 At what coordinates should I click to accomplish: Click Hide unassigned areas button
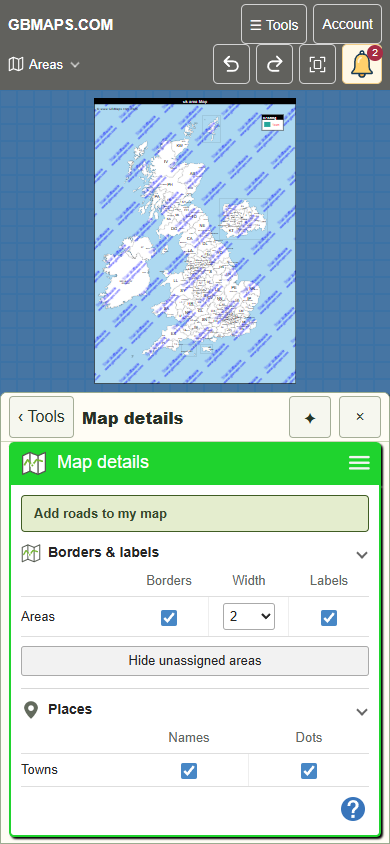point(195,660)
